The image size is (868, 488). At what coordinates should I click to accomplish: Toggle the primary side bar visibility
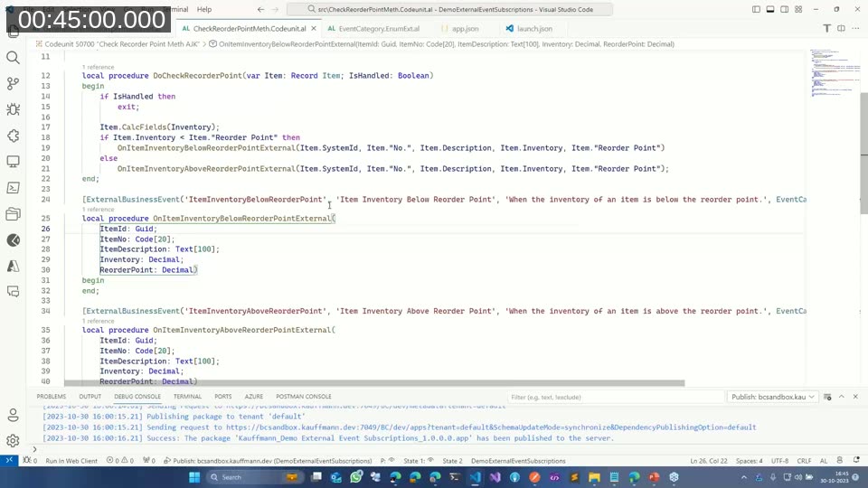[756, 9]
